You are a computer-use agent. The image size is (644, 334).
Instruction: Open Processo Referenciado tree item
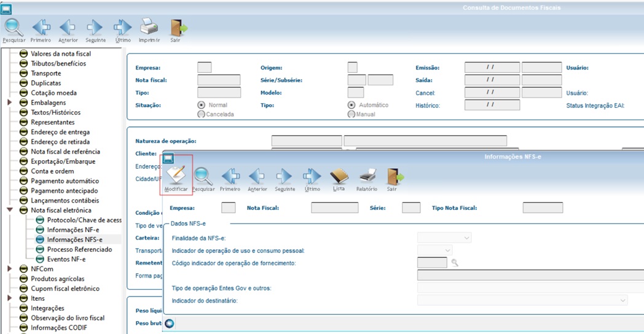[x=79, y=249]
